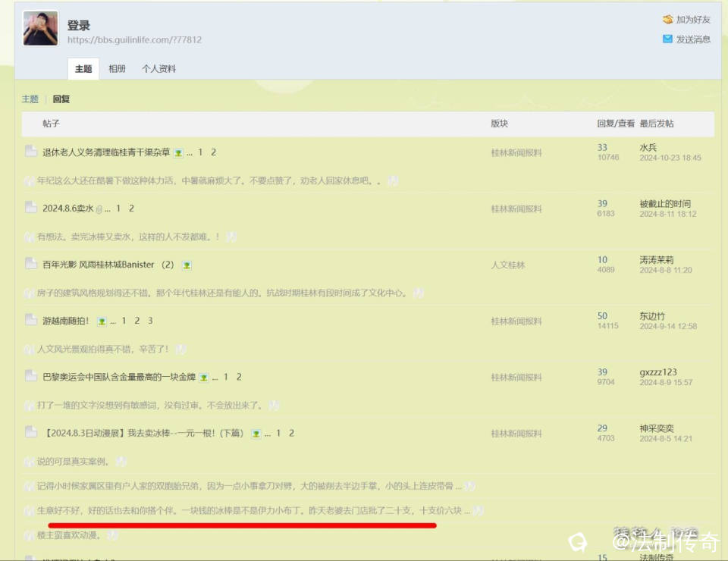Open last poster gxzzz123 profile
This screenshot has height=561, width=728.
[x=658, y=372]
